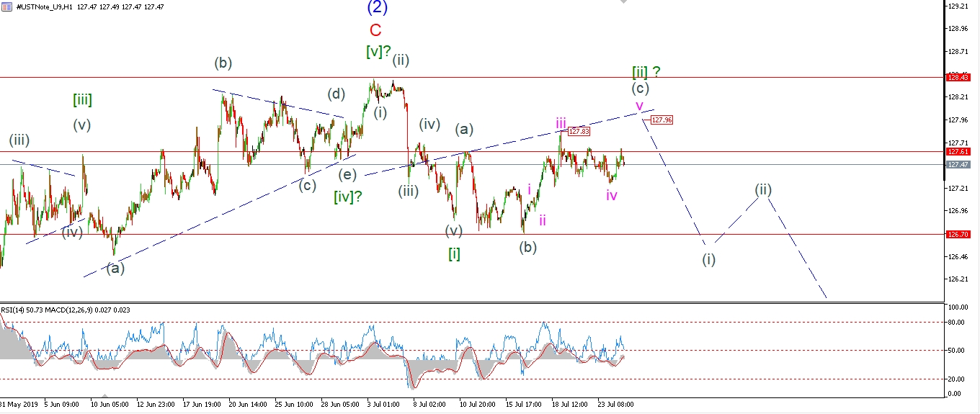Click the gray triangle marker on time axis

pyautogui.click(x=105, y=396)
